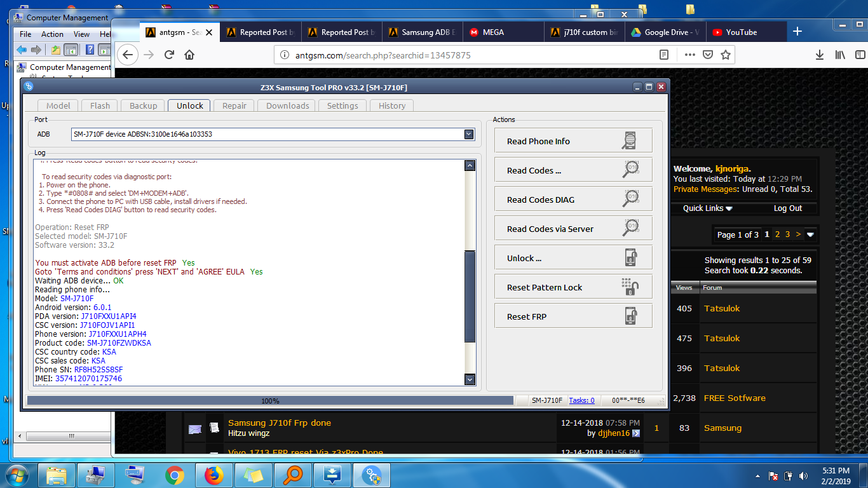The width and height of the screenshot is (868, 488).
Task: Open the Downloads tab in Z3X
Action: click(x=287, y=105)
